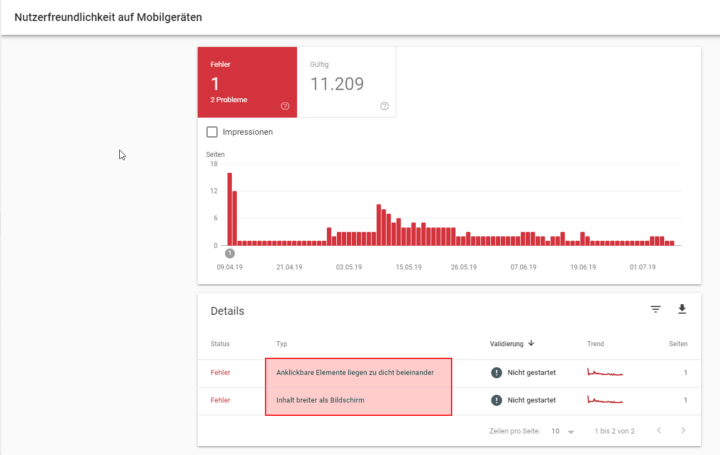720x455 pixels.
Task: Click trend sparkline of Inhalt breiter row
Action: (605, 400)
